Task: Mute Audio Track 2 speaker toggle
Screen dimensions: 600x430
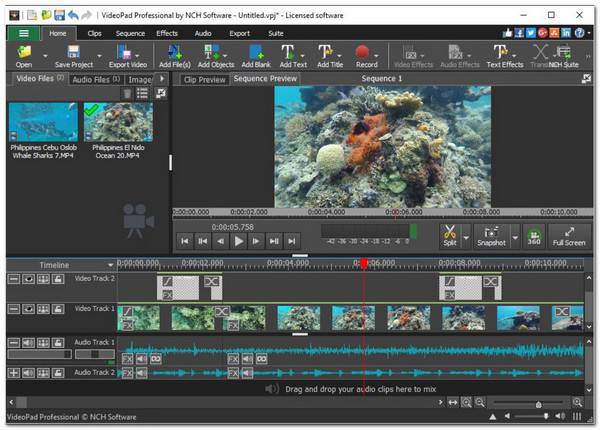Action: (28, 373)
